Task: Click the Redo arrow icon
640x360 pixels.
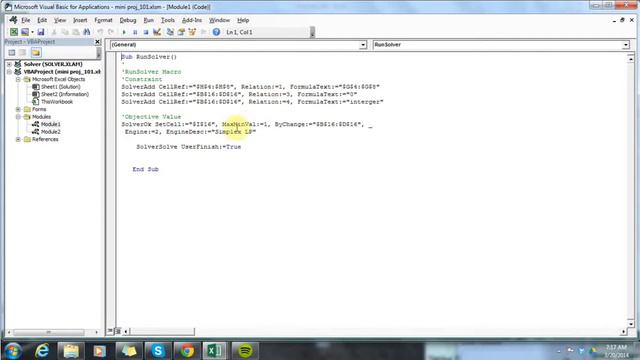Action: pos(111,32)
